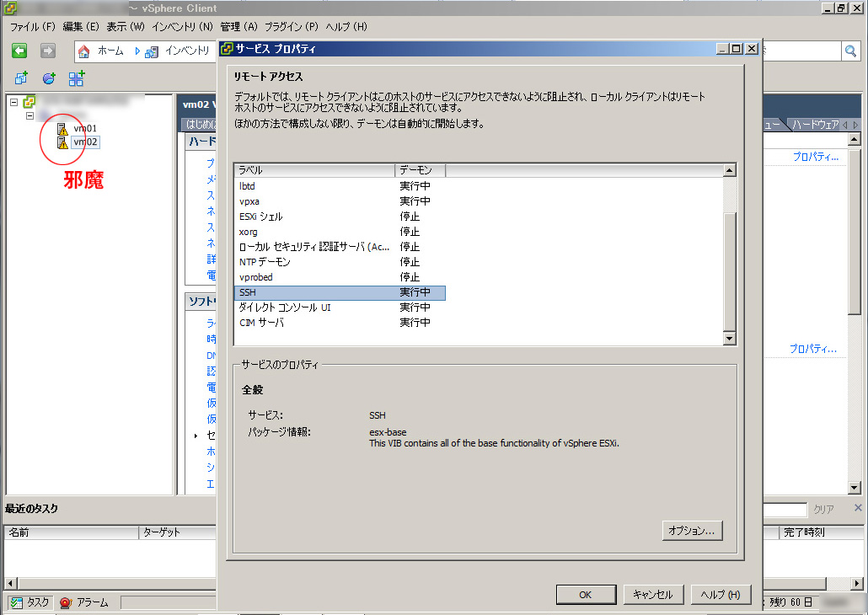Click the service list scroll up arrow
This screenshot has width=868, height=615.
[730, 170]
